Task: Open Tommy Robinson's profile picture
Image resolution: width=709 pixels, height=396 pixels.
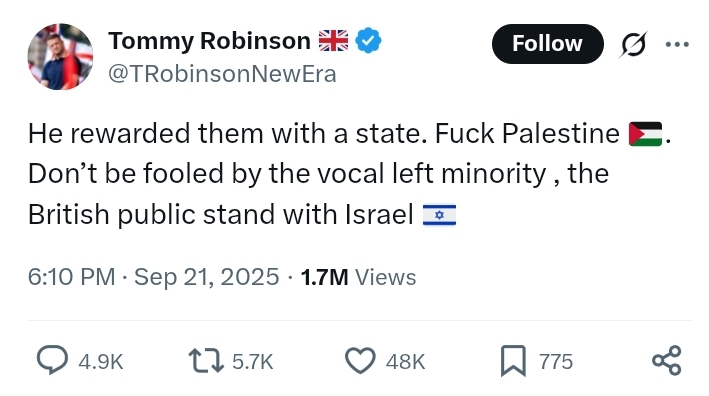Action: (x=60, y=57)
